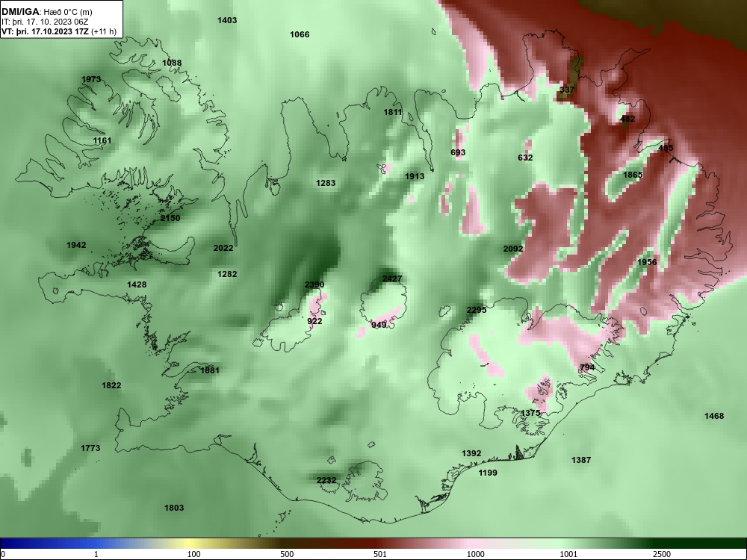Image resolution: width=747 pixels, height=560 pixels.
Task: Select the 1375 value
Action: pyautogui.click(x=530, y=413)
